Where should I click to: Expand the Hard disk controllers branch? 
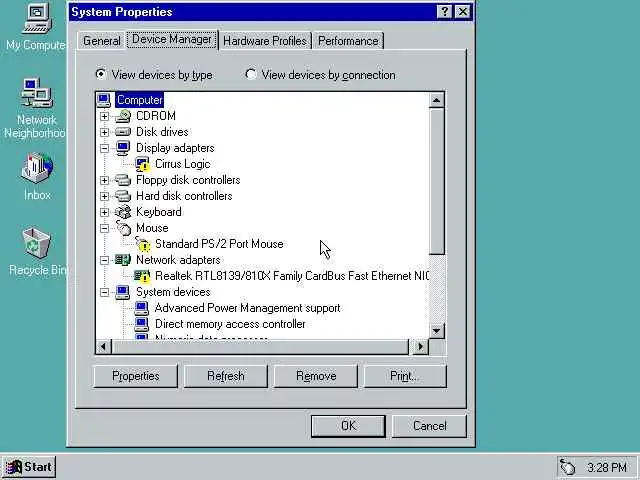104,196
